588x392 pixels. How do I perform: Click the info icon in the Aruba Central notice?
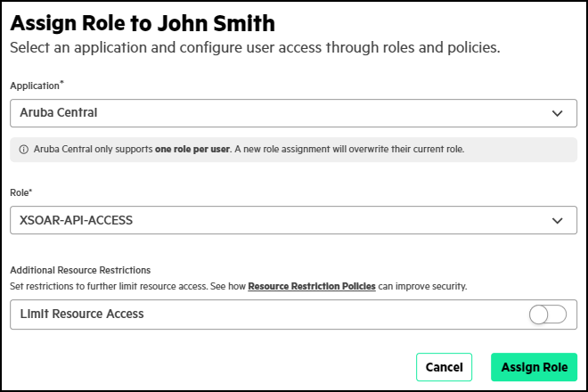[x=23, y=149]
